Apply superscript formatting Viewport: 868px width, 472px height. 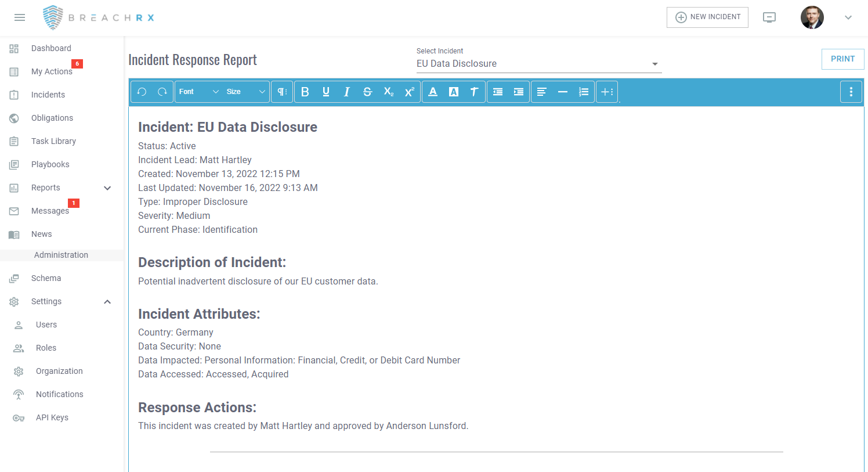(409, 91)
